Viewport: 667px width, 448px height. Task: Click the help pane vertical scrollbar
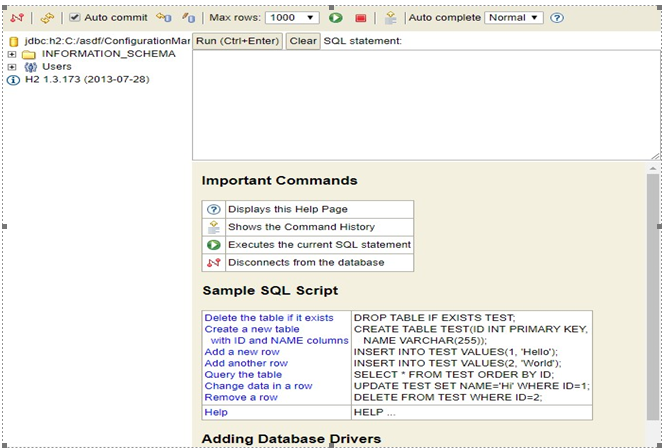653,300
